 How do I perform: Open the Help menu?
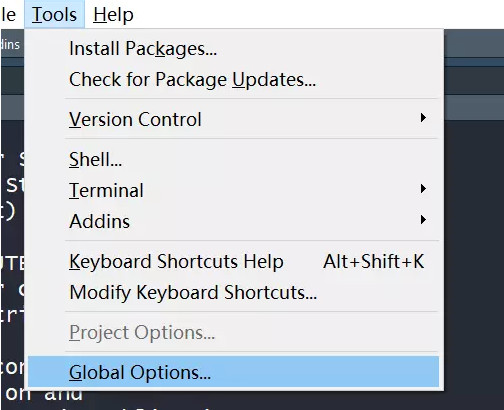click(x=113, y=14)
